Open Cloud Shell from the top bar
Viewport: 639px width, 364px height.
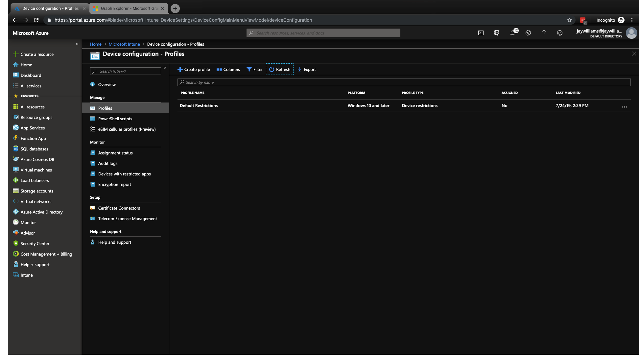(x=481, y=33)
